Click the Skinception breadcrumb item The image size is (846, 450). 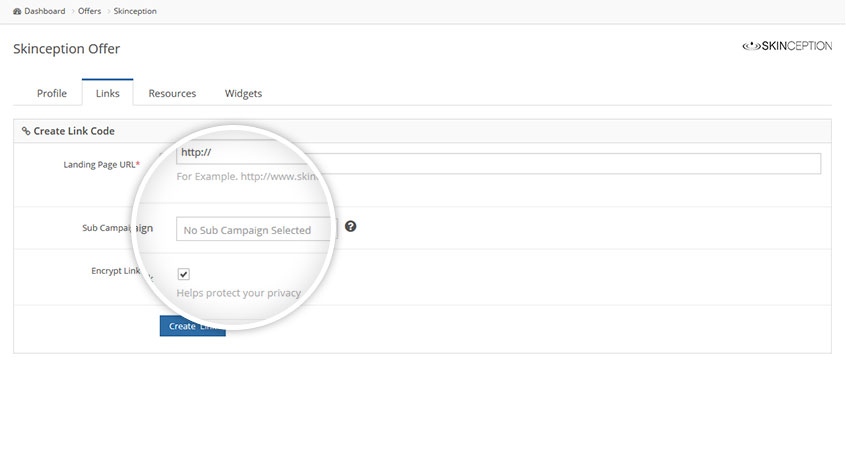(135, 11)
